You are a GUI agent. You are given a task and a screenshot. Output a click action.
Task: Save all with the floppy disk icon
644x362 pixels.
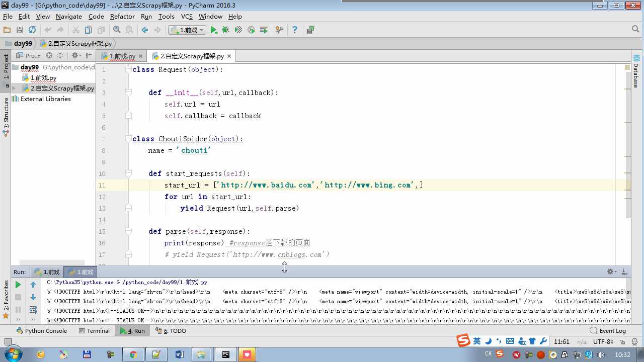point(20,30)
